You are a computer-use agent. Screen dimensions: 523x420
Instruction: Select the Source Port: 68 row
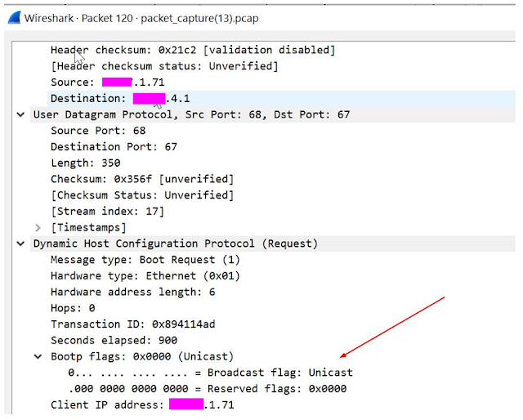[98, 131]
